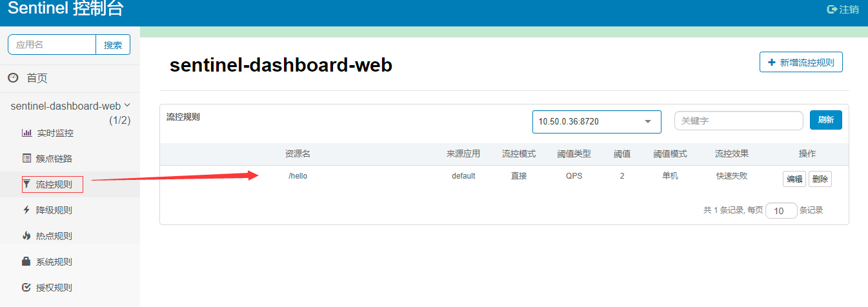Click 删除 for the /hello rule

coord(820,179)
